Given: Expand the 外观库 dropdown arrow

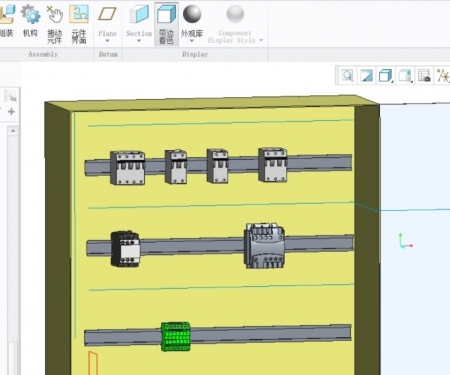Looking at the screenshot, I should pos(192,41).
